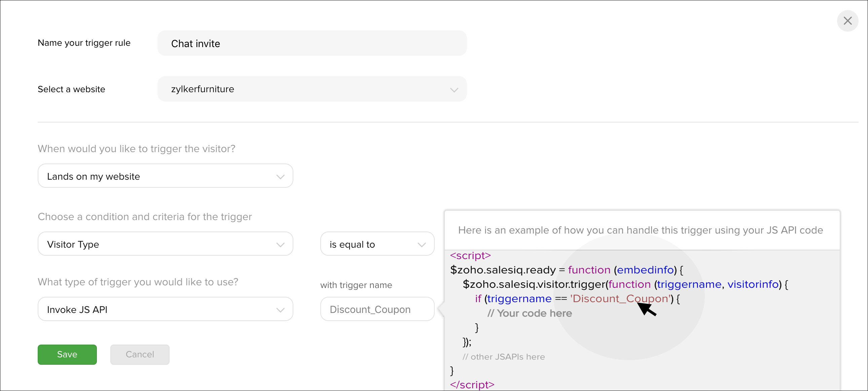Click the website dropdown chevron arrow
This screenshot has height=391, width=868.
(454, 90)
